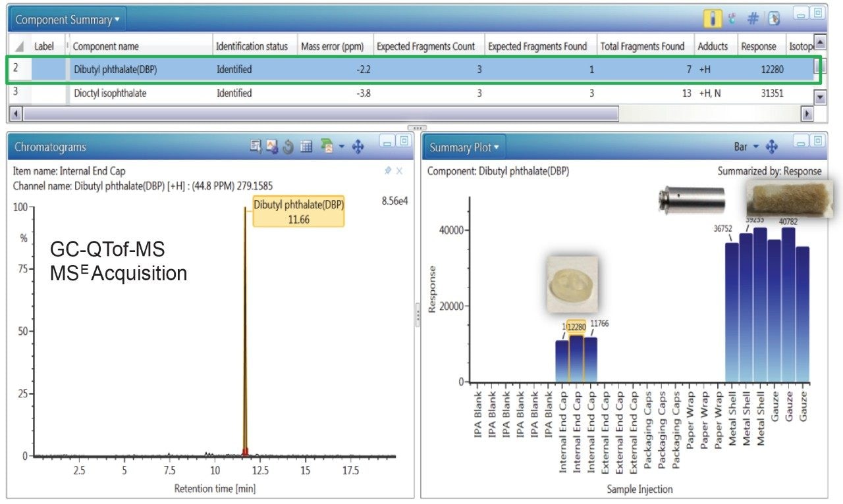Select the Dioctyl isophthalate row

click(412, 93)
